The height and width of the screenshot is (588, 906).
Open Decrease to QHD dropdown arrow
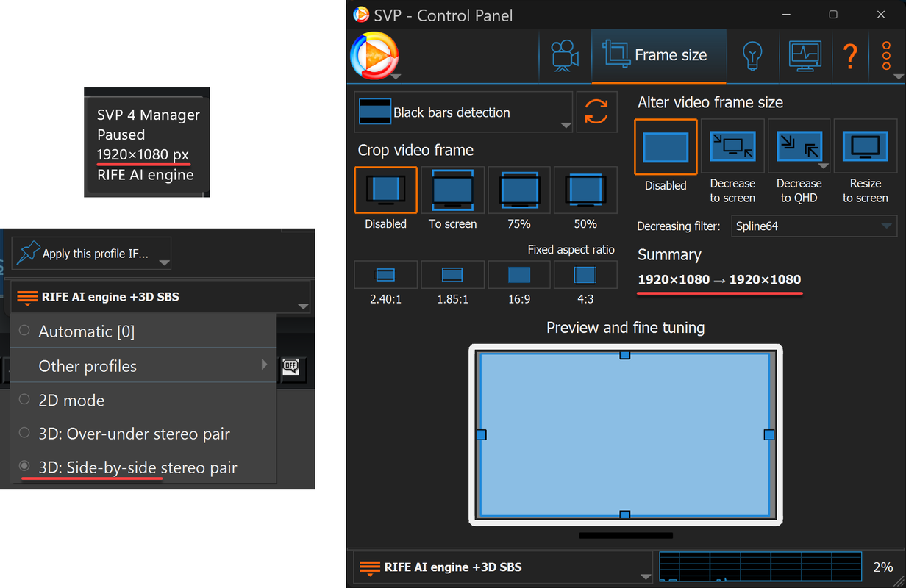coord(824,166)
